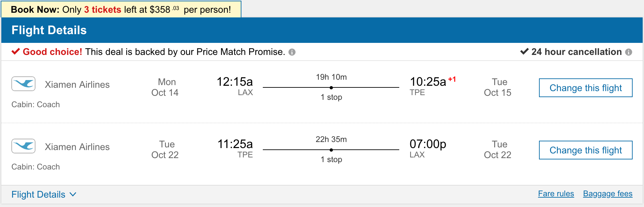Image resolution: width=644 pixels, height=207 pixels.
Task: Expand the Flight Details chevron at bottom
Action: [73, 195]
